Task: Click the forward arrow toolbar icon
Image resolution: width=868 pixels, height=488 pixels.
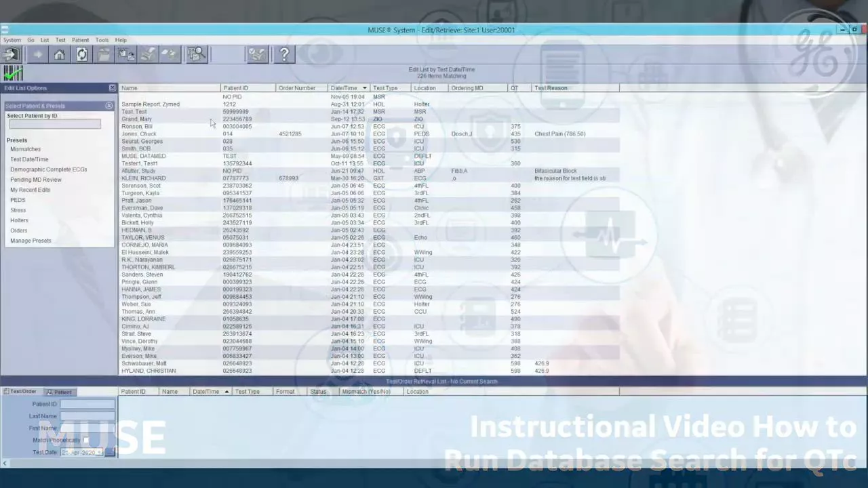Action: pyautogui.click(x=37, y=55)
